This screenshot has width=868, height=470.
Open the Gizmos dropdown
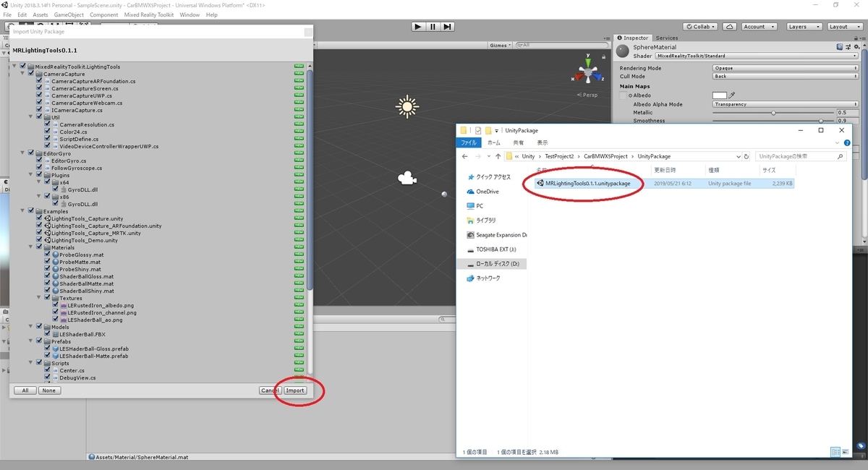pos(500,45)
